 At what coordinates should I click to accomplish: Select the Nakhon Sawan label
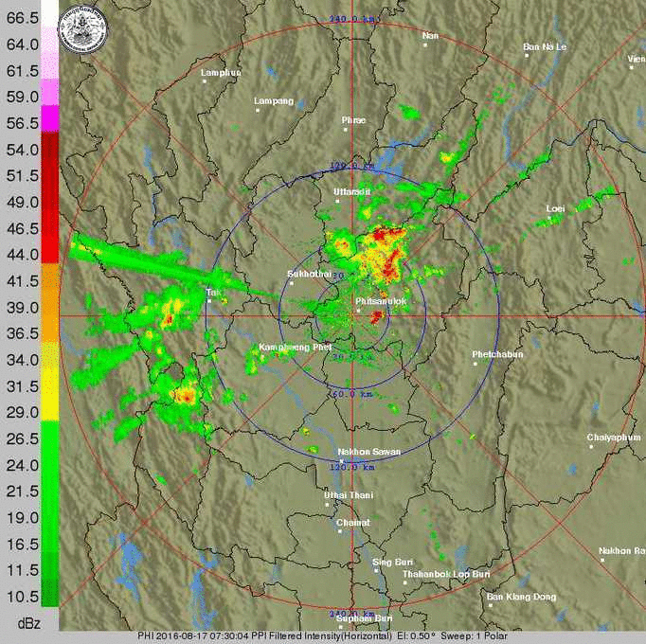tap(368, 452)
